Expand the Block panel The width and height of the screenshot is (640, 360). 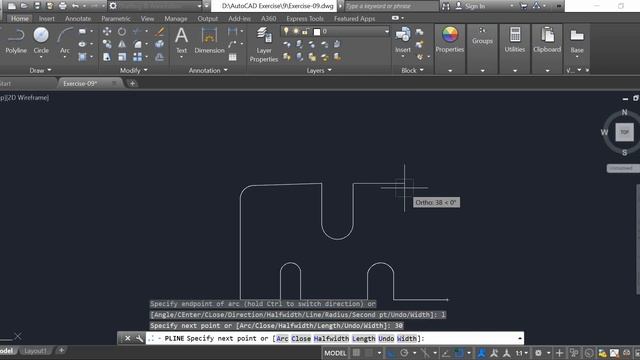pos(412,70)
